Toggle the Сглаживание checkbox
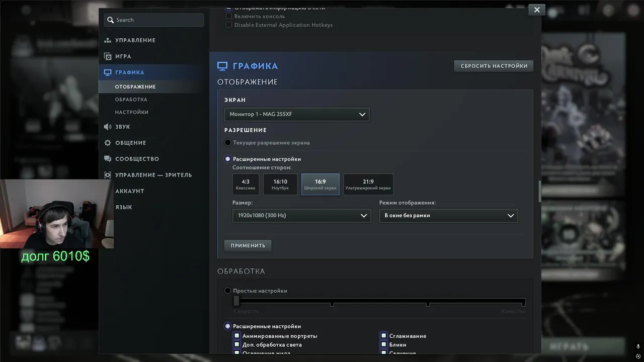 point(384,336)
